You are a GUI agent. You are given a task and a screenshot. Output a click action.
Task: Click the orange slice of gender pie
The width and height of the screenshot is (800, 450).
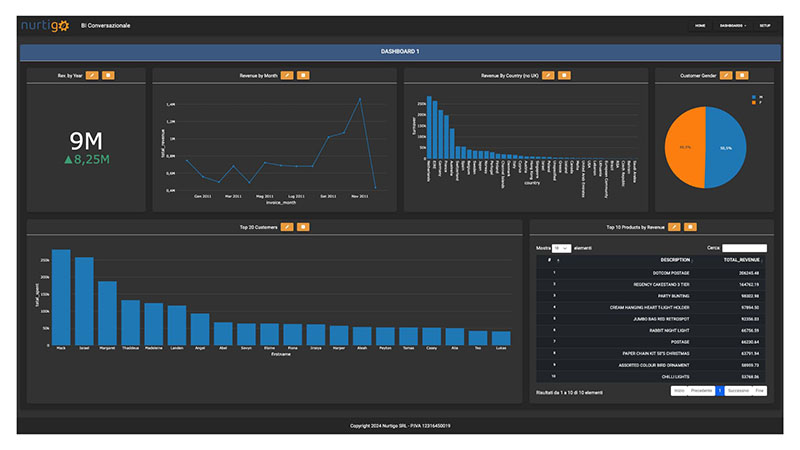[685, 147]
